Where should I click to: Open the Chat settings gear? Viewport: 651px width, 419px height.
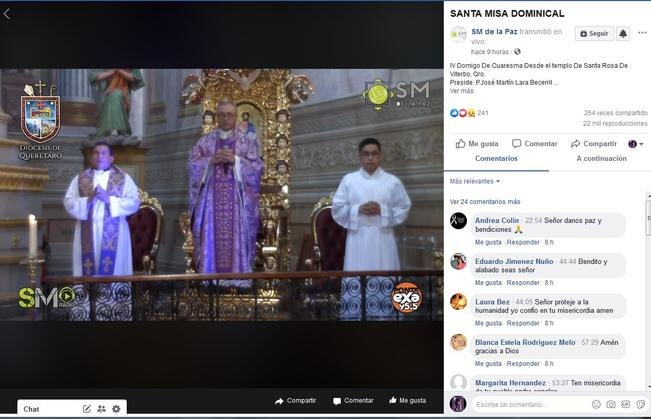[116, 408]
